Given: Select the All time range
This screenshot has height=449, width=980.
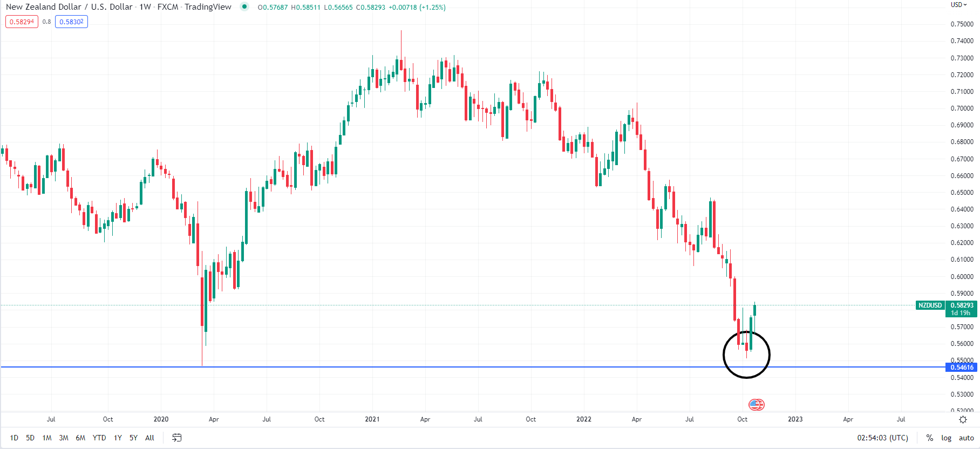Looking at the screenshot, I should point(149,438).
